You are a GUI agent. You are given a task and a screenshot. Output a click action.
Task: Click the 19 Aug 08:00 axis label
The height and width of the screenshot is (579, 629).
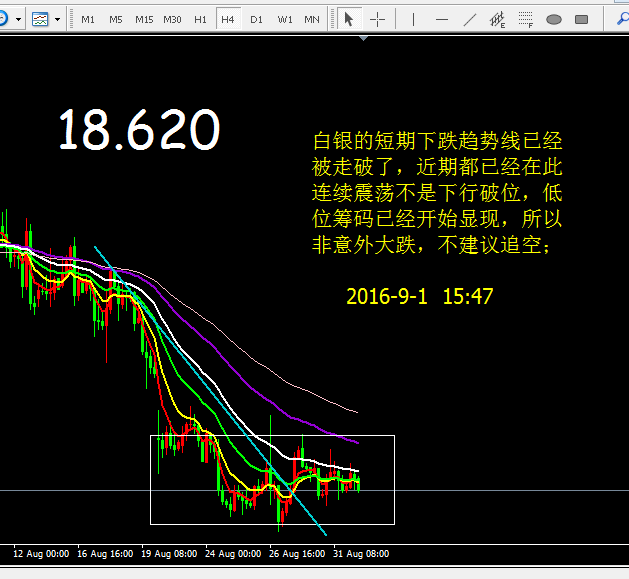tap(169, 554)
